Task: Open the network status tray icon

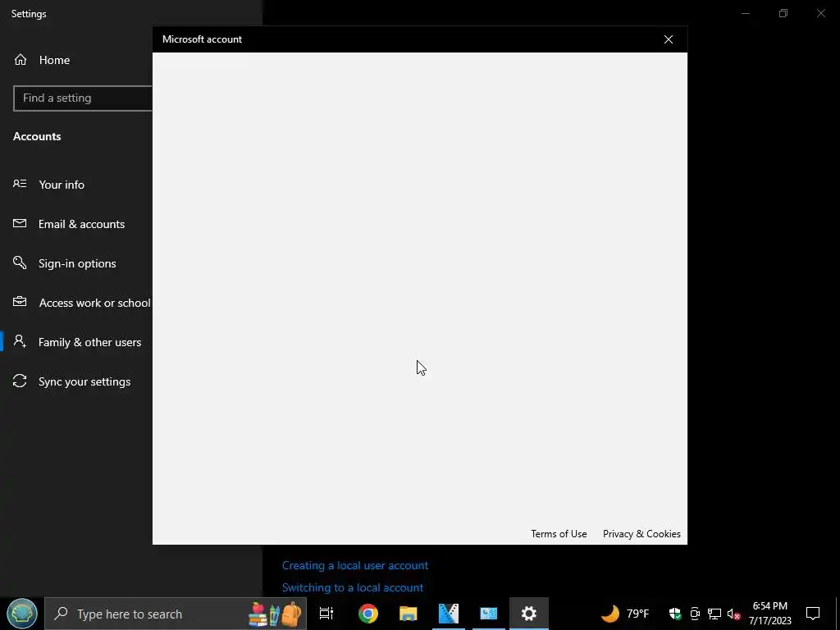Action: pyautogui.click(x=714, y=614)
